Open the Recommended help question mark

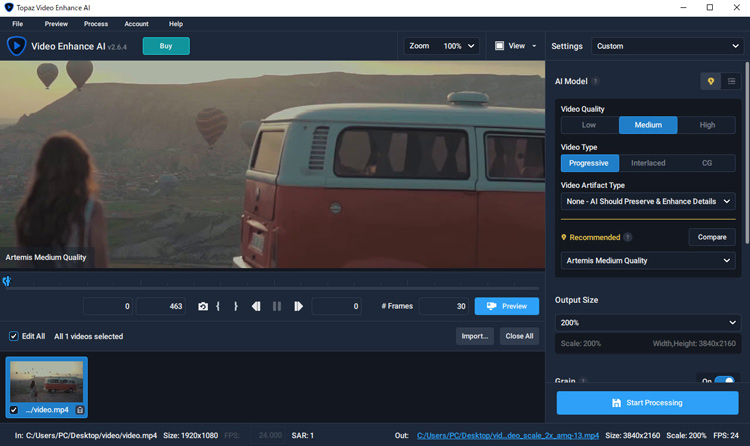coord(628,237)
